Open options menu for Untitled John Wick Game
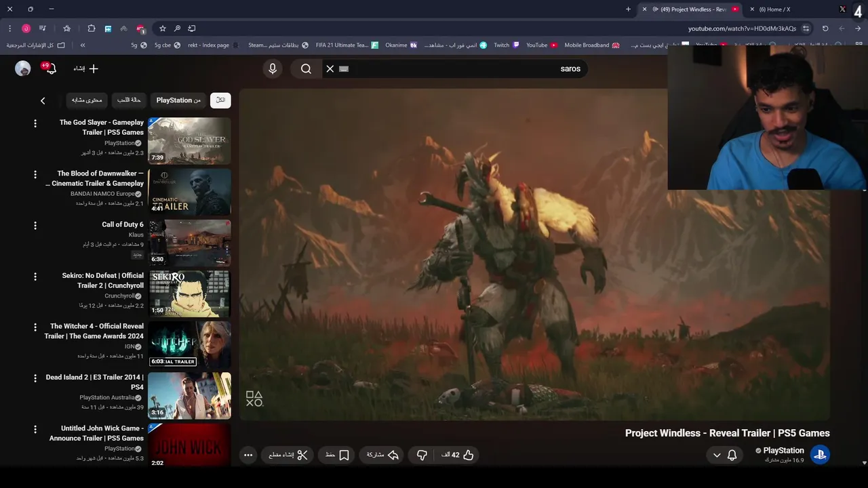 (35, 429)
